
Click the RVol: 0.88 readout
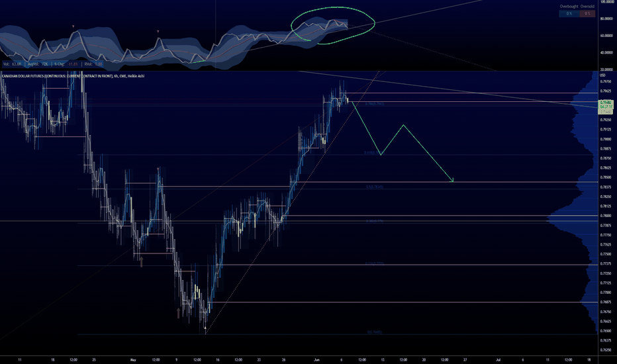93,64
